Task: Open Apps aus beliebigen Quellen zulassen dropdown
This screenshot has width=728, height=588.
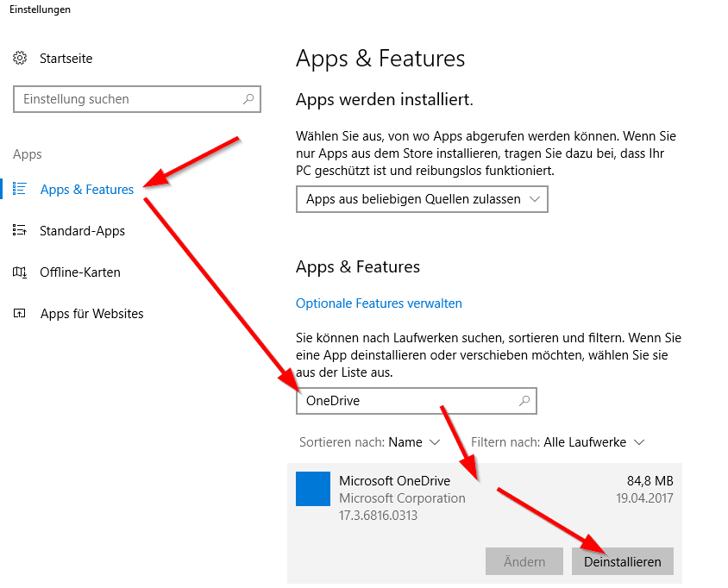Action: [422, 199]
